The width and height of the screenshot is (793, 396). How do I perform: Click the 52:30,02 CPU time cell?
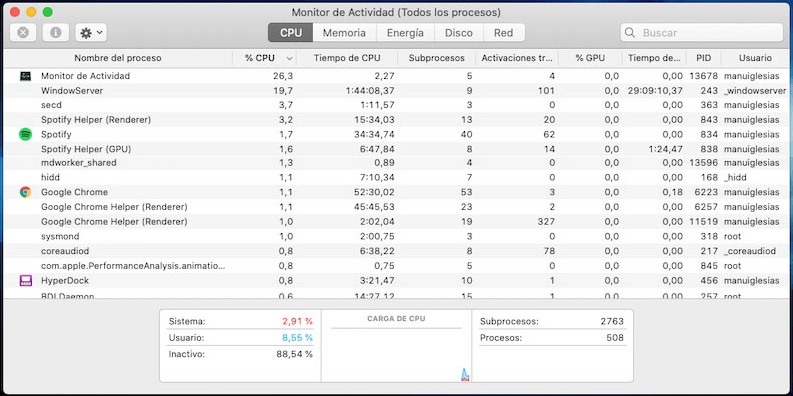point(373,192)
